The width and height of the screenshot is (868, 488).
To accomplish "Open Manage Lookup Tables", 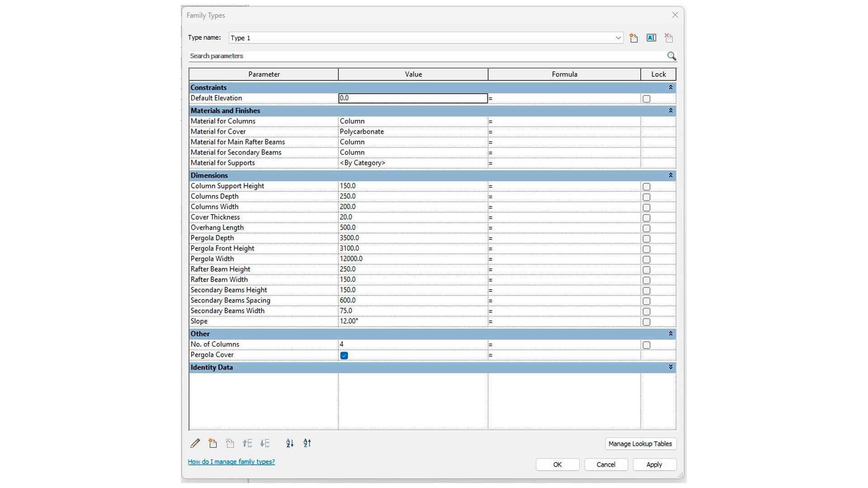I will click(x=640, y=444).
